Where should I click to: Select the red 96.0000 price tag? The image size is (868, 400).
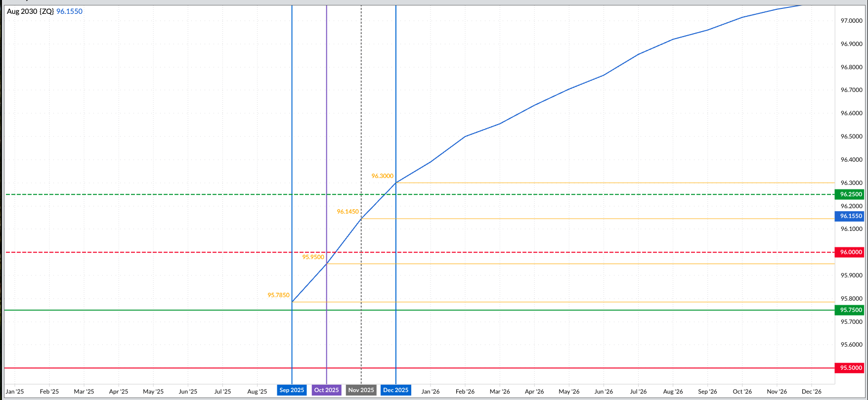coord(851,252)
